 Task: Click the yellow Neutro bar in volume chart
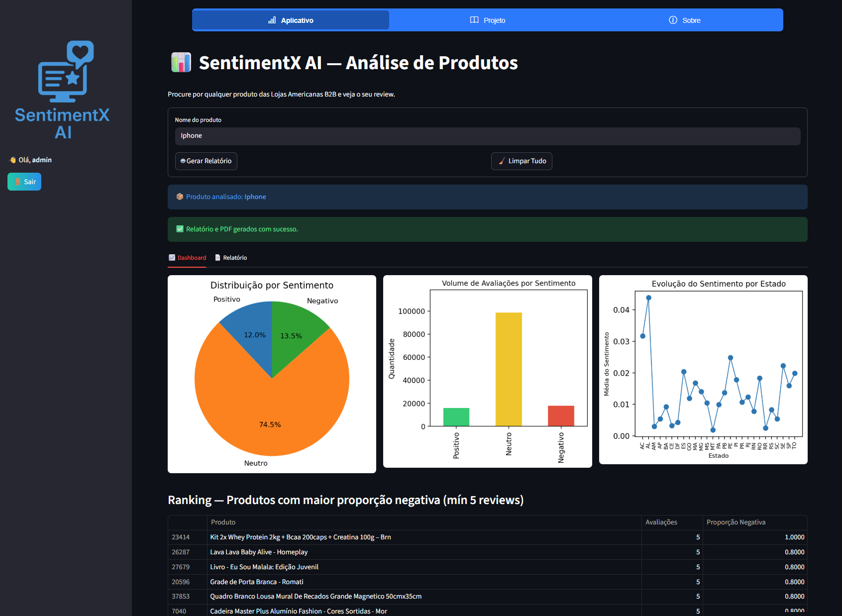click(508, 369)
